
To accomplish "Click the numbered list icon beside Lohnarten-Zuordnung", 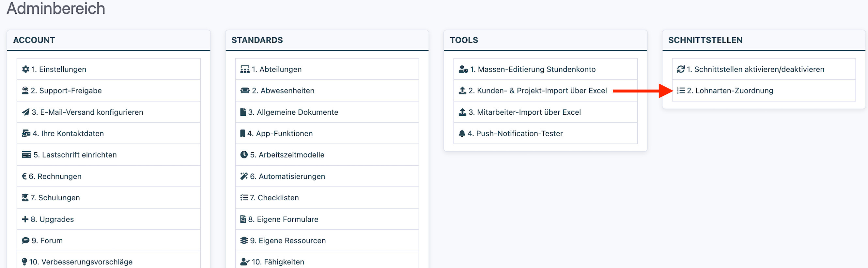I will point(681,91).
